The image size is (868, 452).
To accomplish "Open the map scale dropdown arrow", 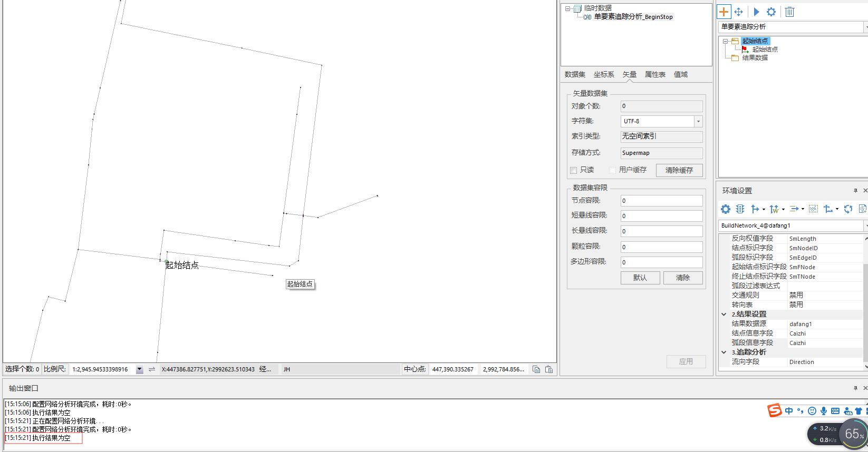I will 139,369.
